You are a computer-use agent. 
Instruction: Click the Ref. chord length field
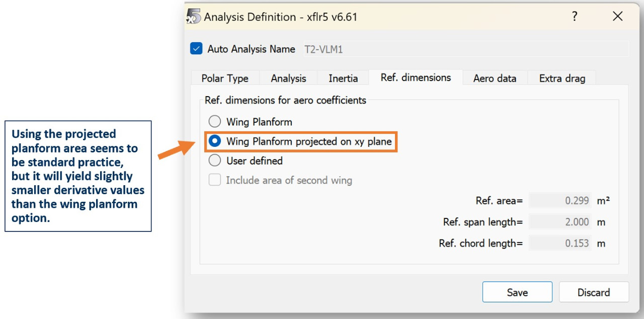point(560,243)
